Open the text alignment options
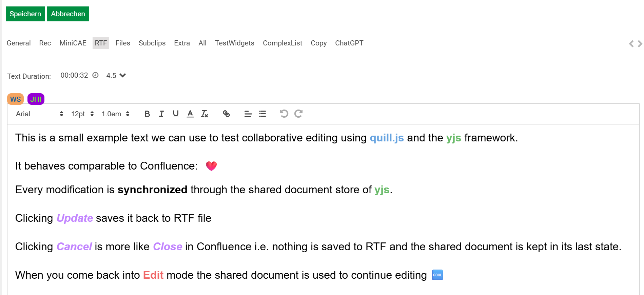The image size is (644, 295). point(248,114)
